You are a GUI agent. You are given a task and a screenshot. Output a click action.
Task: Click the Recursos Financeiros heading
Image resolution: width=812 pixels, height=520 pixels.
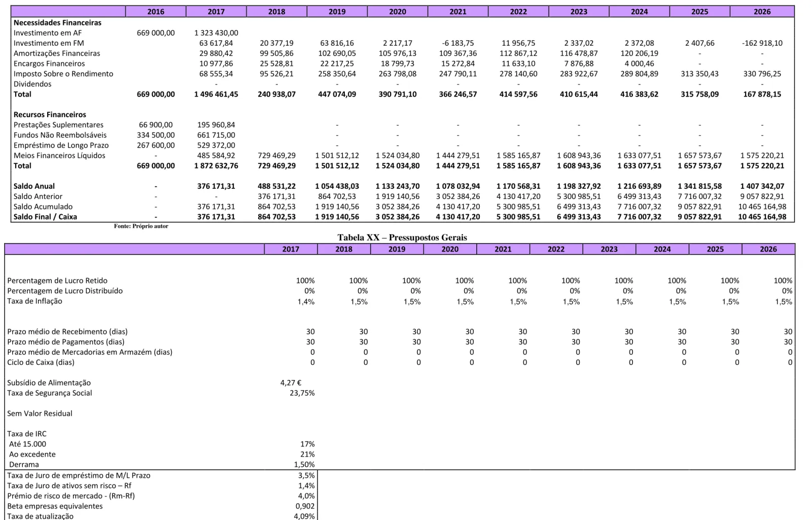tap(50, 115)
